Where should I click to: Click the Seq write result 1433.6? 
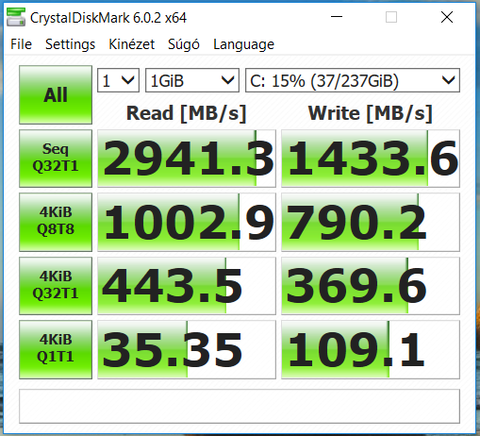pyautogui.click(x=371, y=158)
